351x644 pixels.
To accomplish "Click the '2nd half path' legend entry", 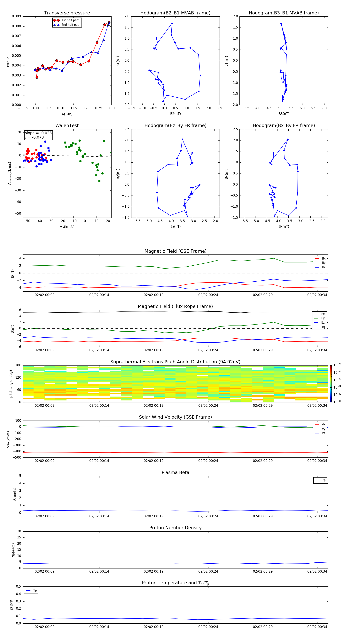I will click(67, 25).
